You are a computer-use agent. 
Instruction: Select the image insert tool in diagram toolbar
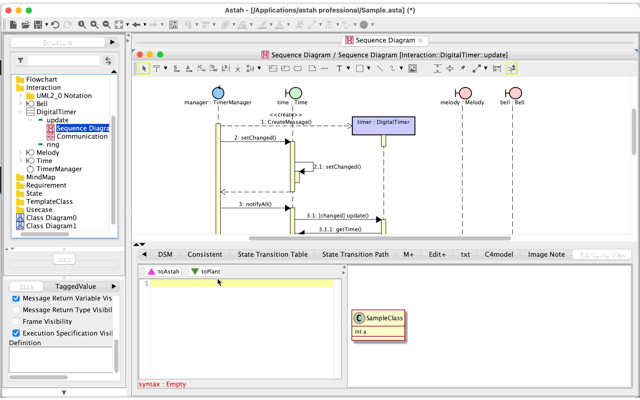pyautogui.click(x=412, y=69)
